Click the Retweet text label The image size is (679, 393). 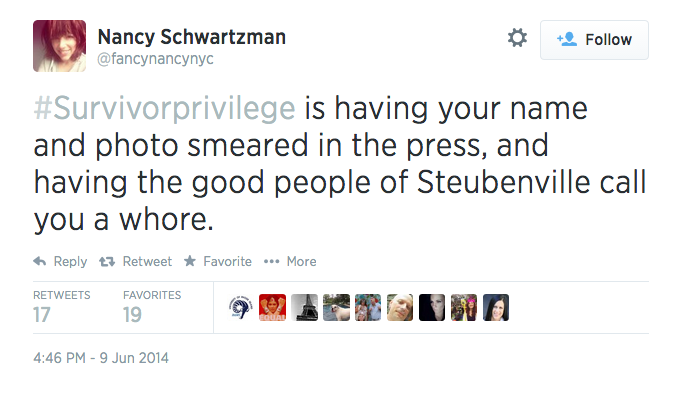coord(147,261)
